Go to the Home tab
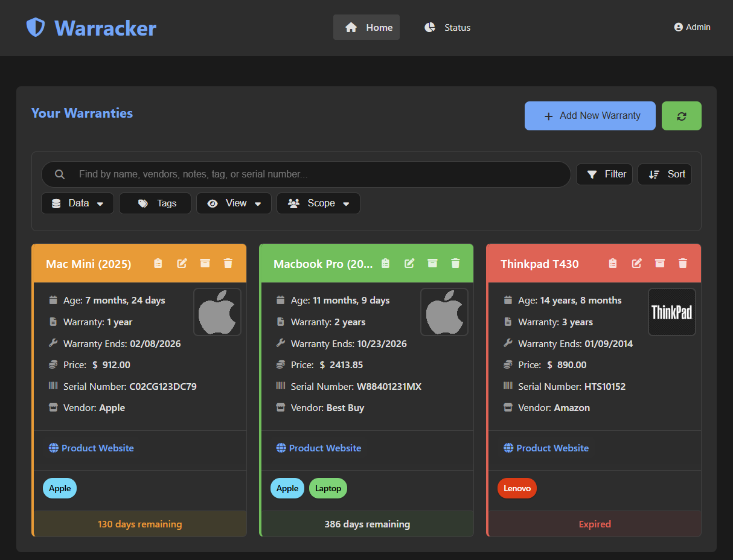 point(366,27)
